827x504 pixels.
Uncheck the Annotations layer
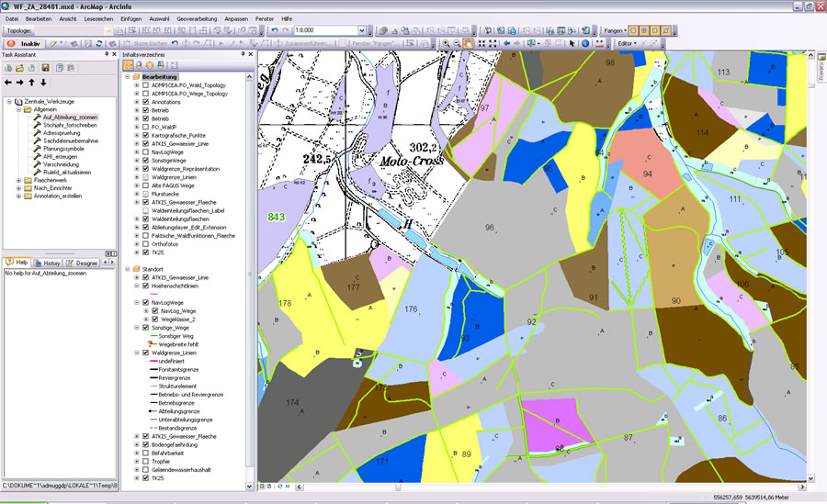(x=145, y=102)
